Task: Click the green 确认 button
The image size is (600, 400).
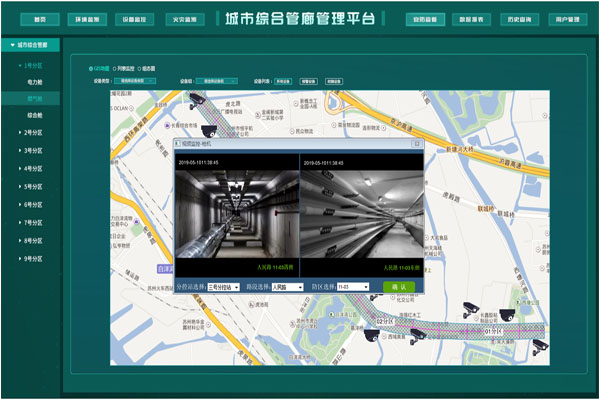Action: tap(397, 286)
